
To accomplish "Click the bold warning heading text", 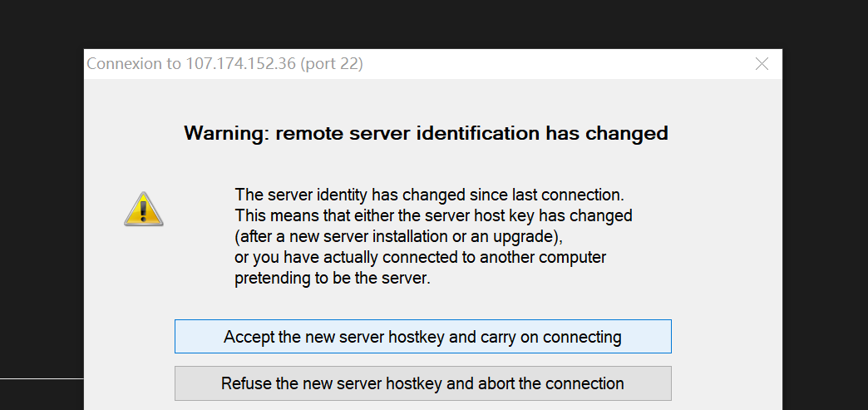I will (426, 133).
